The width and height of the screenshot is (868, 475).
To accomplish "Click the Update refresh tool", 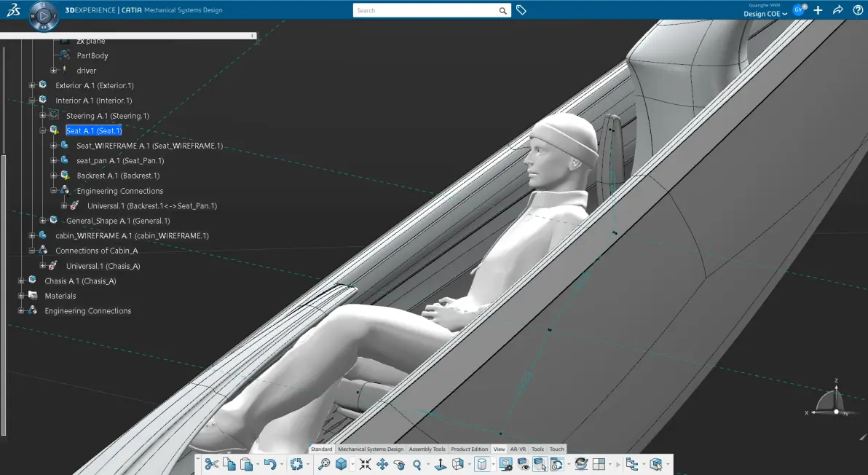I will 296,464.
